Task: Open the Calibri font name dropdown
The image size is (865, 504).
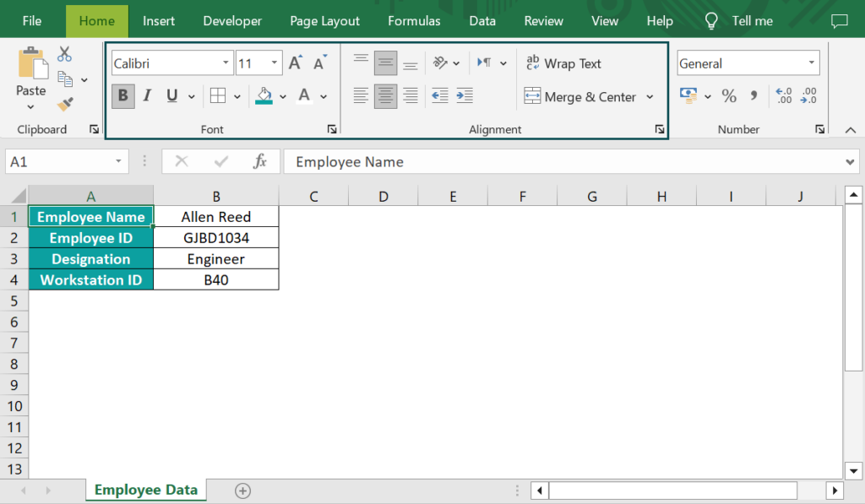Action: 226,62
